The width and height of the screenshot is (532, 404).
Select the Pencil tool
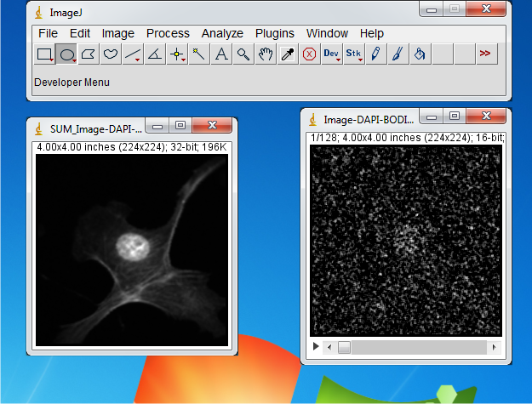pos(376,54)
